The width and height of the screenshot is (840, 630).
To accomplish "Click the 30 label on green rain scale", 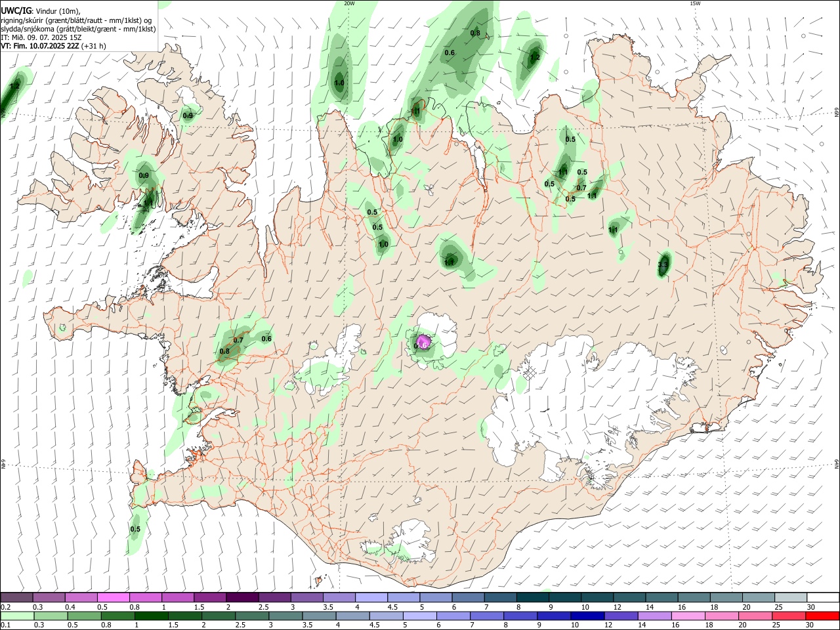I will 810,625.
